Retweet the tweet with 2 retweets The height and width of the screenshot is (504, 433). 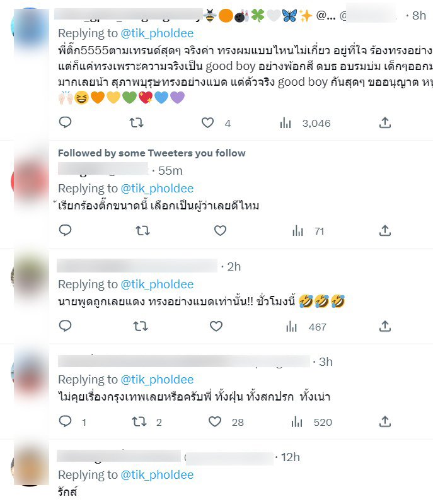[x=147, y=422]
